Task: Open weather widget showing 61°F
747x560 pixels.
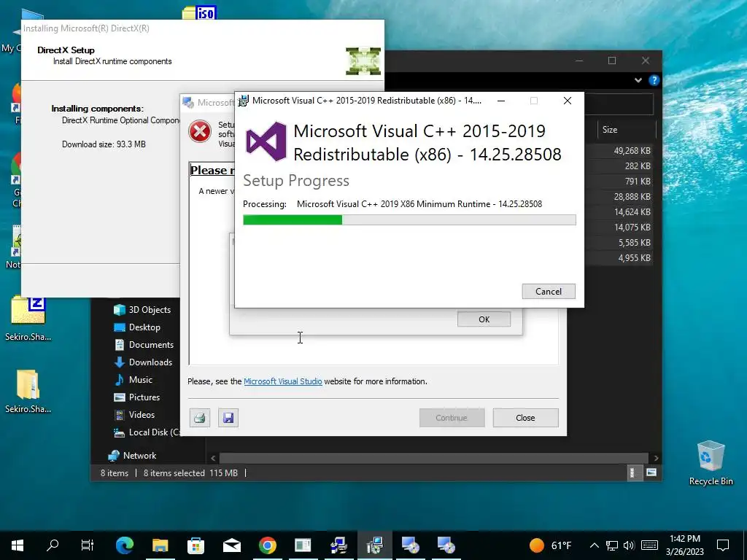Action: click(x=551, y=545)
